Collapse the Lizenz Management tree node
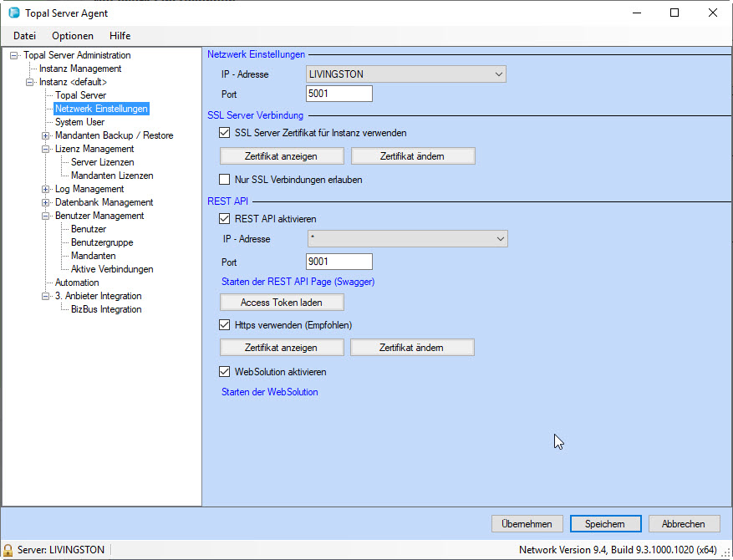The image size is (733, 560). click(46, 149)
